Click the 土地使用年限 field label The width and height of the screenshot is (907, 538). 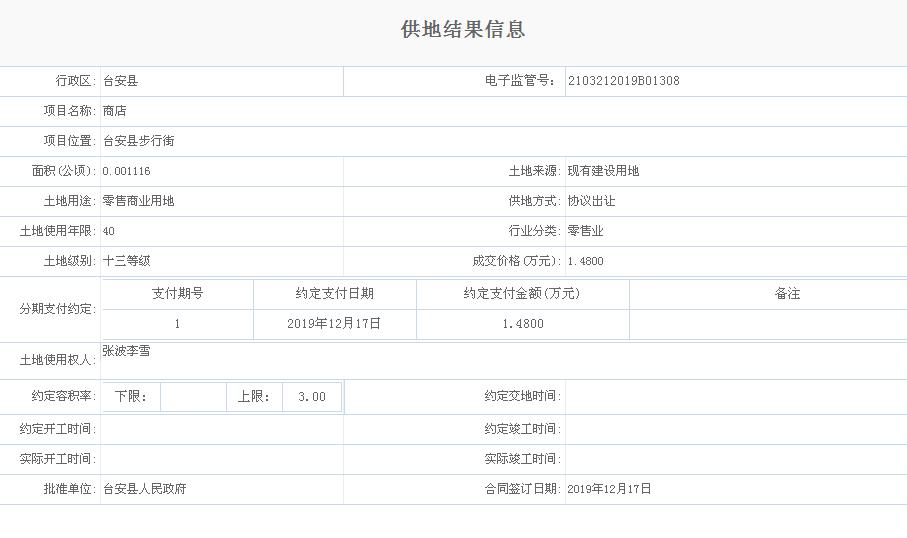(x=58, y=231)
